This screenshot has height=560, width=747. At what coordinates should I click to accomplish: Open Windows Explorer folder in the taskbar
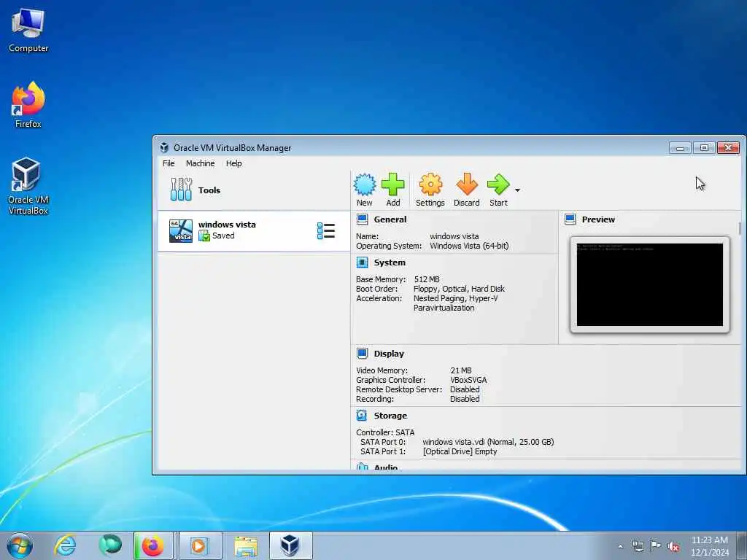coord(246,545)
